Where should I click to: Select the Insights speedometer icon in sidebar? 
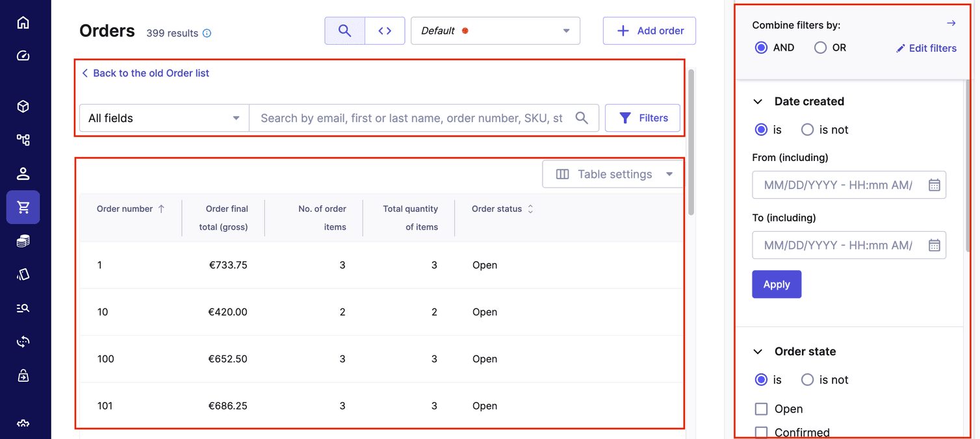(x=23, y=56)
